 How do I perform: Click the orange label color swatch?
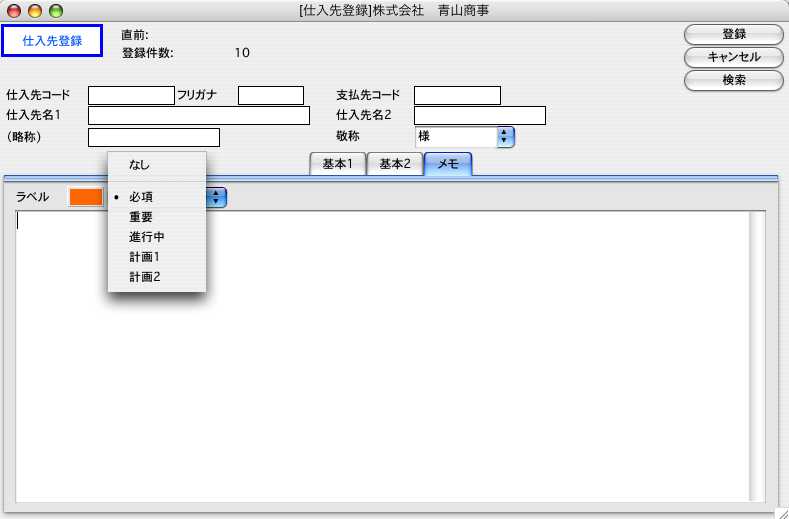(85, 197)
